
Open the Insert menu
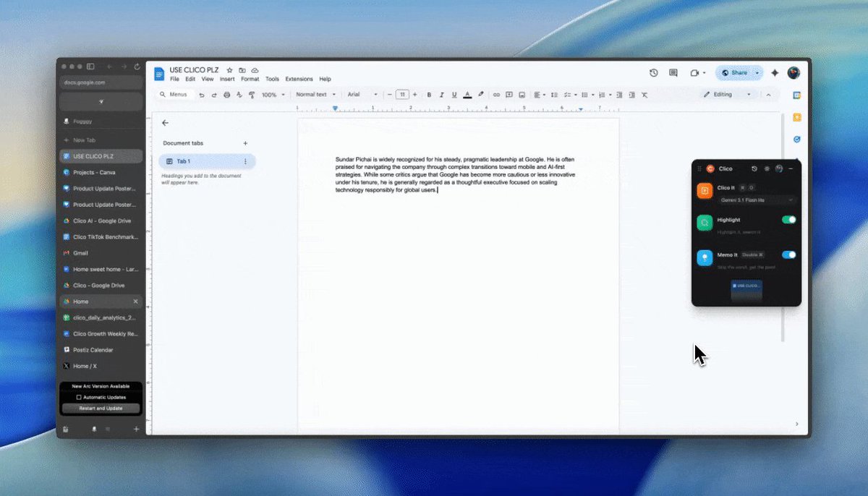pyautogui.click(x=227, y=79)
